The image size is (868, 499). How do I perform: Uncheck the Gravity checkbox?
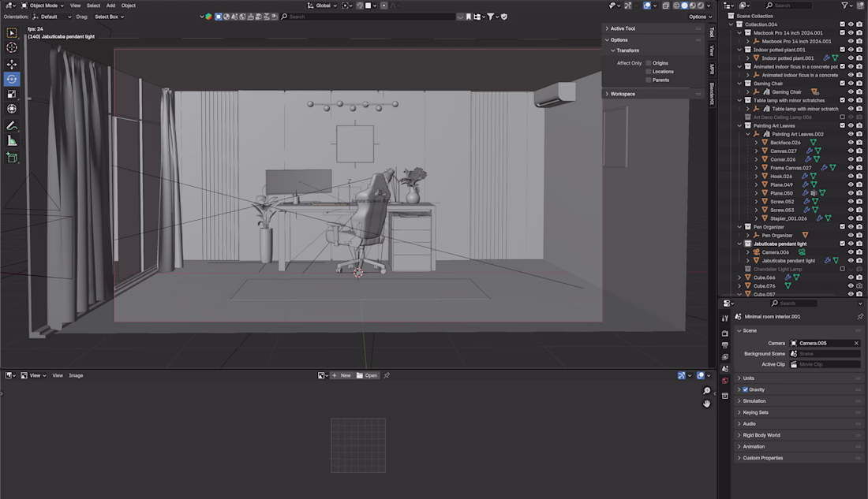[746, 389]
